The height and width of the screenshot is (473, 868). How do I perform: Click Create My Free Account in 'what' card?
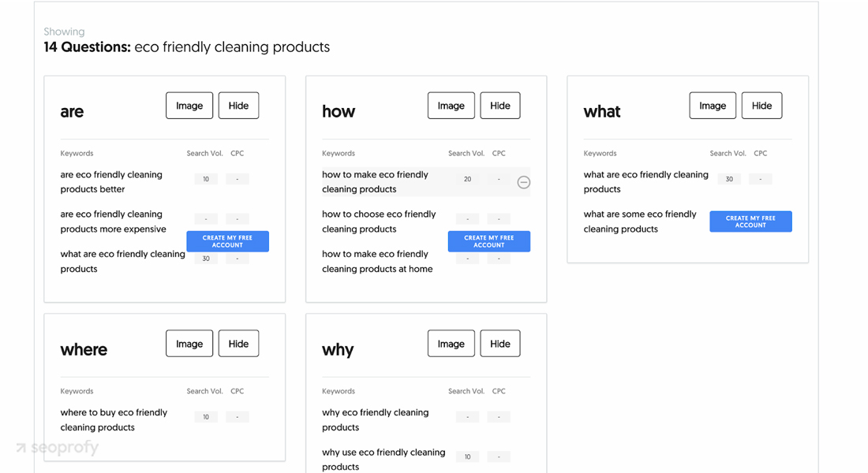click(x=750, y=222)
